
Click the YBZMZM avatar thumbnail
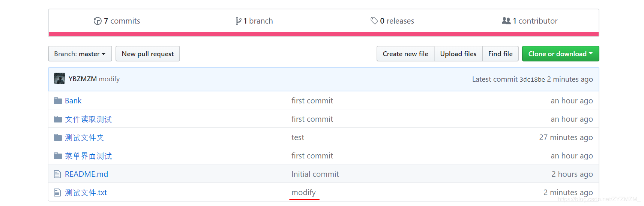tap(60, 78)
